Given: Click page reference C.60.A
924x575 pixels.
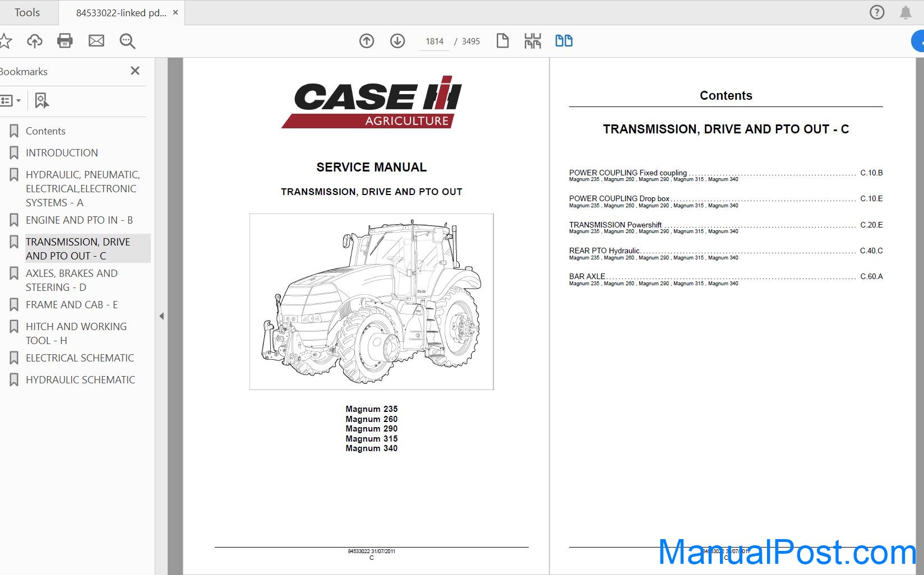Looking at the screenshot, I should tap(871, 276).
